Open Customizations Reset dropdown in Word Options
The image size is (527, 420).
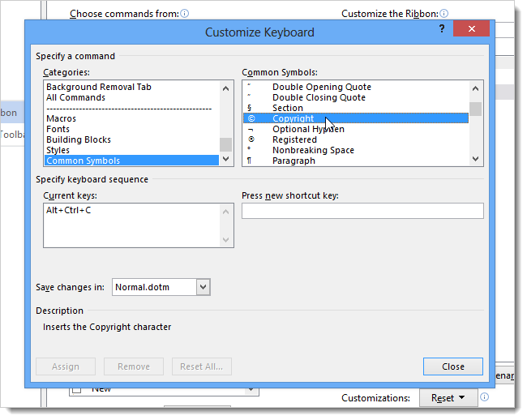click(448, 398)
